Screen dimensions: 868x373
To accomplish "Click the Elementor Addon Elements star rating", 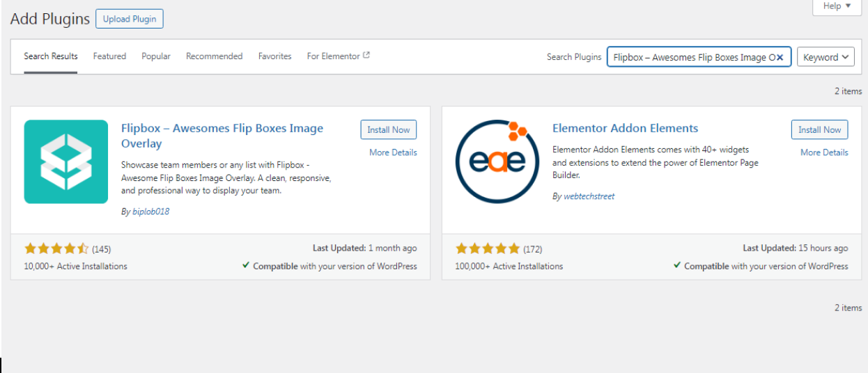I will click(x=488, y=248).
